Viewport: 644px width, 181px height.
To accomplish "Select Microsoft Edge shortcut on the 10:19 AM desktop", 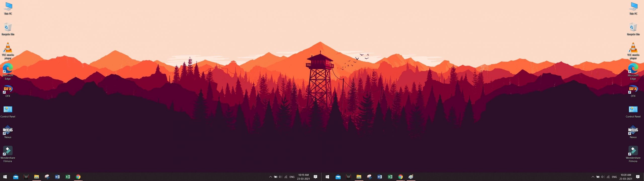I will click(x=8, y=72).
